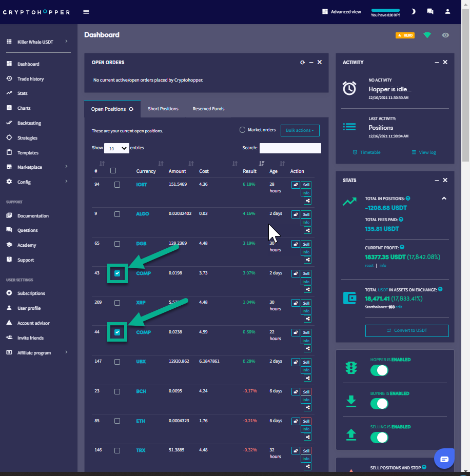The image size is (470, 476).
Task: Turn off the Selling is enabled switch
Action: 379,438
